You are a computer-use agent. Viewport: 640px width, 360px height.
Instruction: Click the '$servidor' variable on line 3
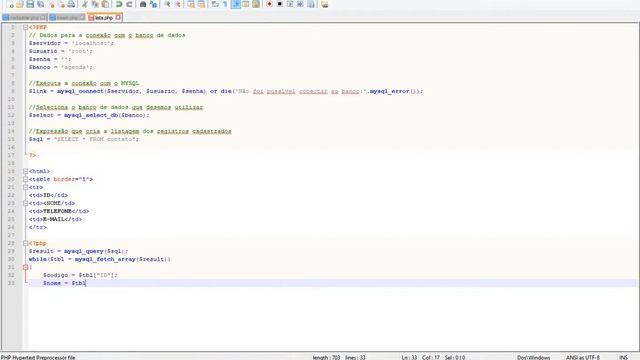pos(44,43)
